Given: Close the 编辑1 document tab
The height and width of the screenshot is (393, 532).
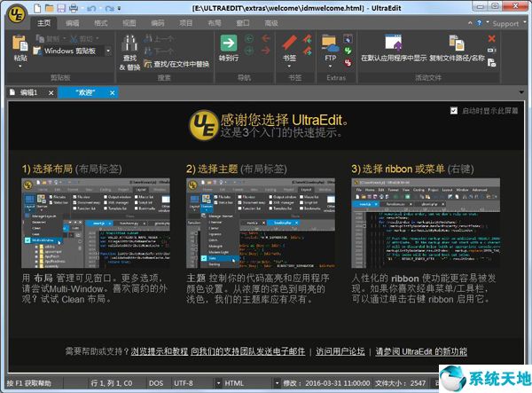Looking at the screenshot, I should click(51, 92).
